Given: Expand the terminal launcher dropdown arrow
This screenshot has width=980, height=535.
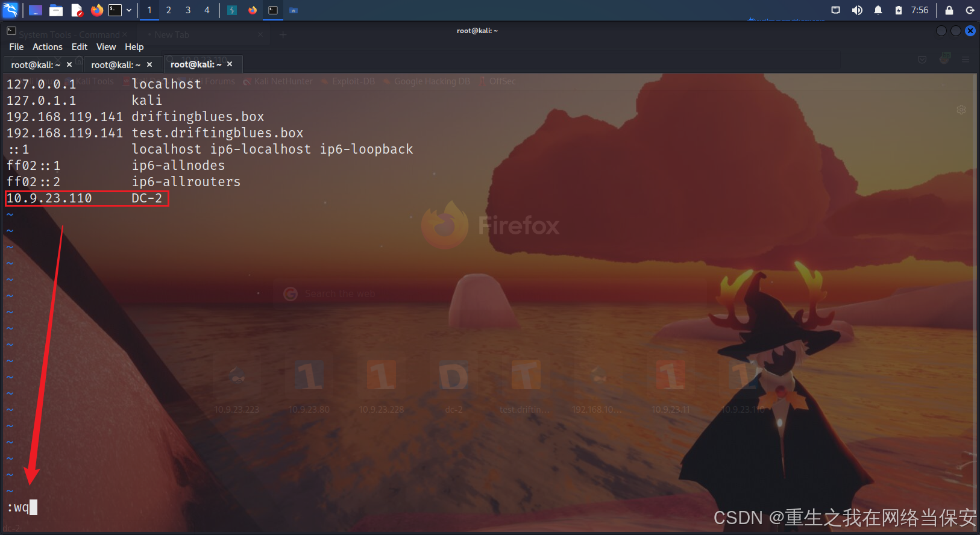Looking at the screenshot, I should click(129, 10).
